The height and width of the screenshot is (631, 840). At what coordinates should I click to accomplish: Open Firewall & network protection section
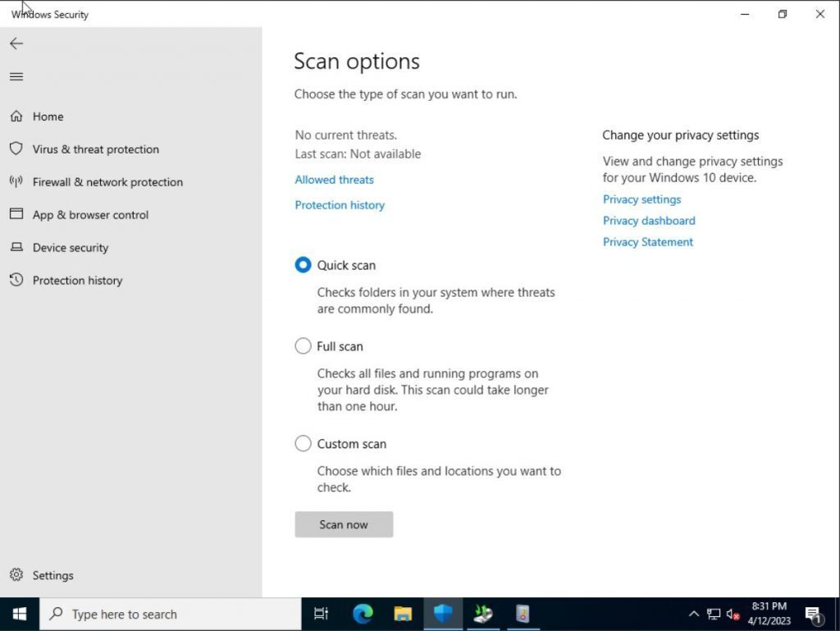[107, 181]
